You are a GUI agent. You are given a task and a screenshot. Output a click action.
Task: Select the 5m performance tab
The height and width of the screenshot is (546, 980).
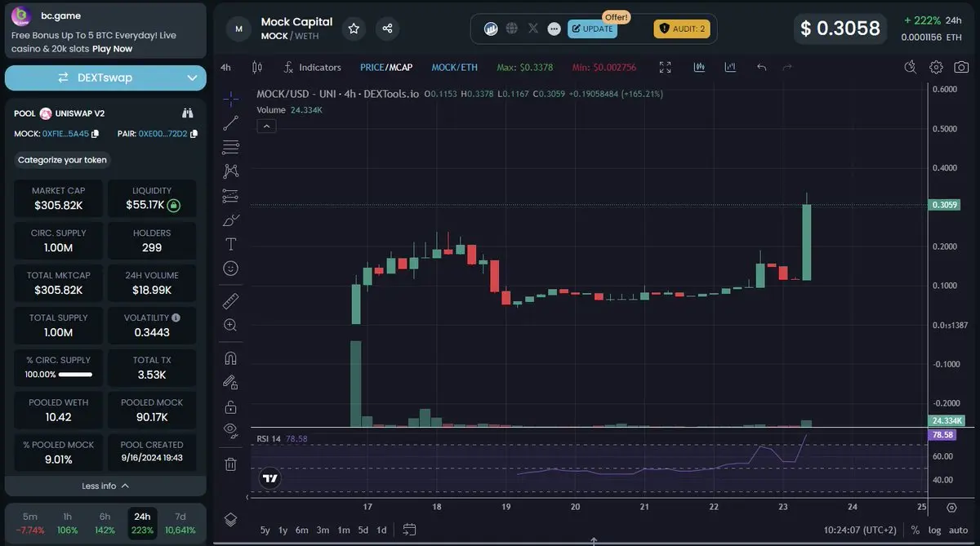29,523
